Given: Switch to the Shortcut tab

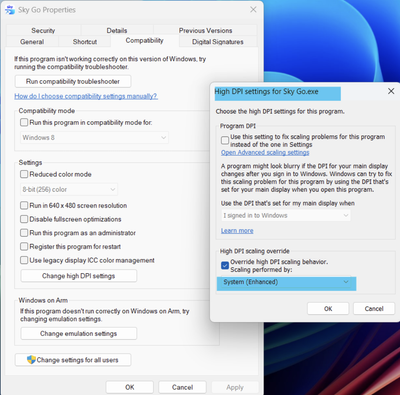Looking at the screenshot, I should (85, 42).
